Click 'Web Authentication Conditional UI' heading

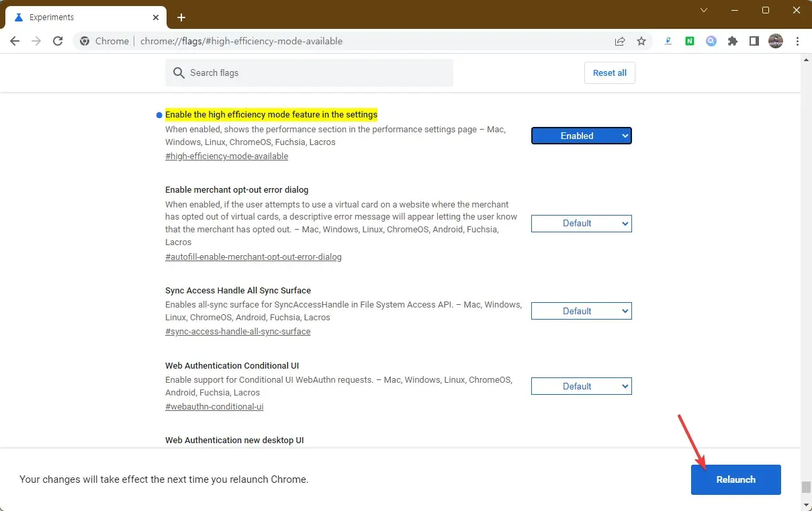click(x=232, y=366)
